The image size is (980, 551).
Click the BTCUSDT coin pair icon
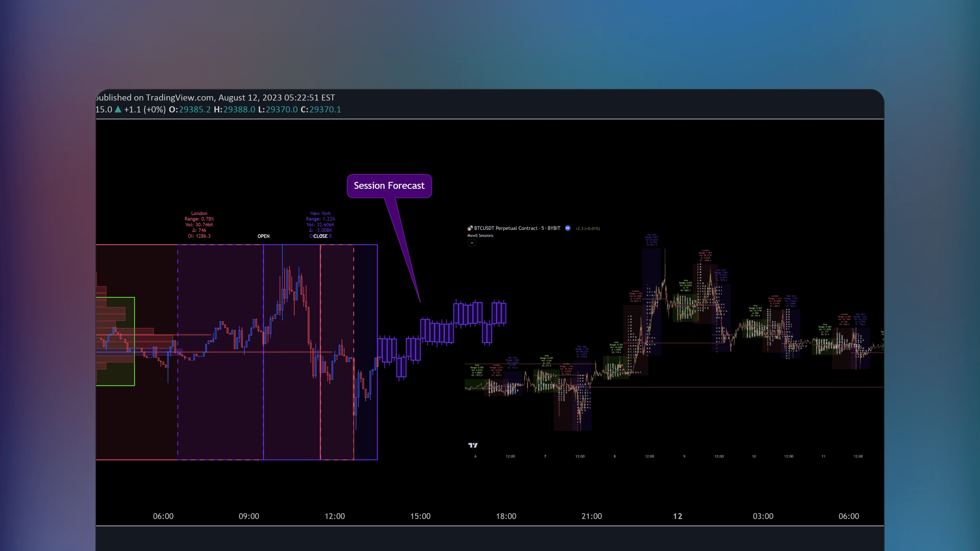click(470, 228)
